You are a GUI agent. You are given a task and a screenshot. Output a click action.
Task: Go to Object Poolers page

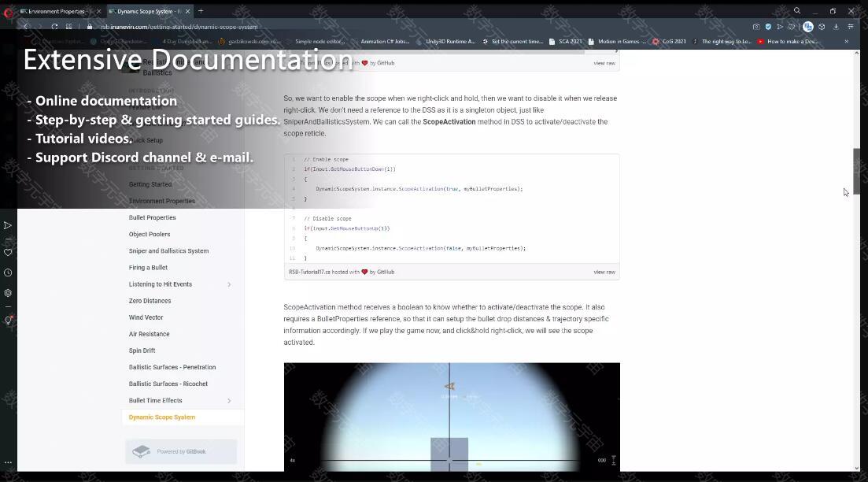150,235
